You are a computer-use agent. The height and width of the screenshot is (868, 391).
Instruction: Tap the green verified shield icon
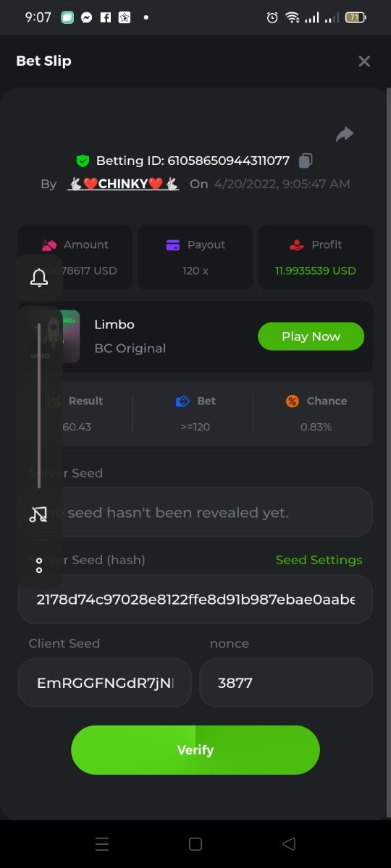[x=83, y=161]
